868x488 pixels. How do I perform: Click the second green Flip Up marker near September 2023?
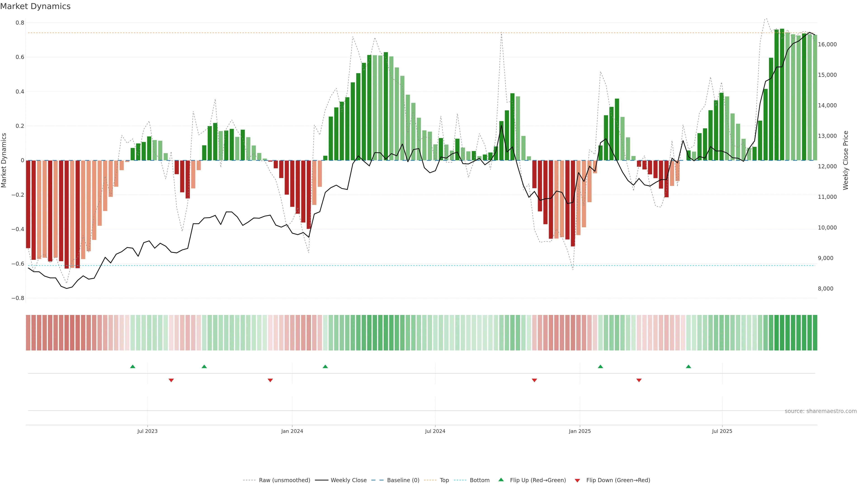pyautogui.click(x=204, y=366)
